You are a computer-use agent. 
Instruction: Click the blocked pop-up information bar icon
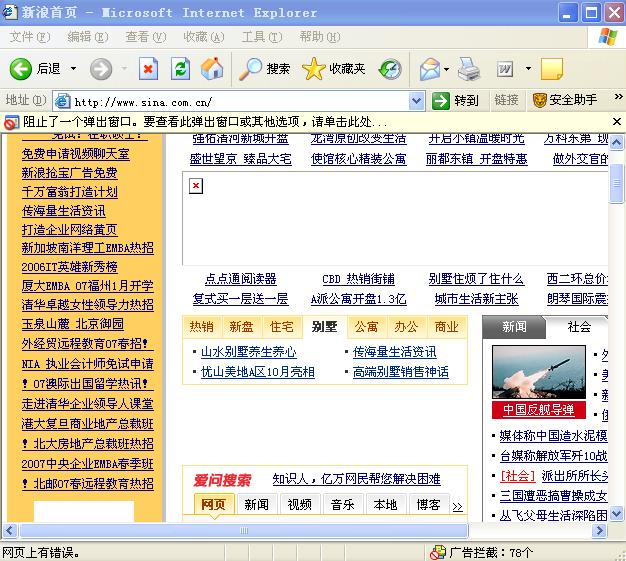[x=11, y=122]
